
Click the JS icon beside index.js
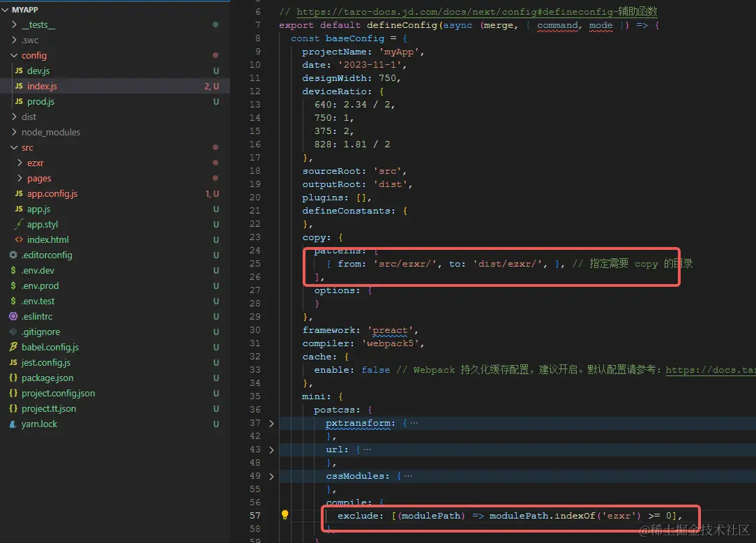click(19, 86)
